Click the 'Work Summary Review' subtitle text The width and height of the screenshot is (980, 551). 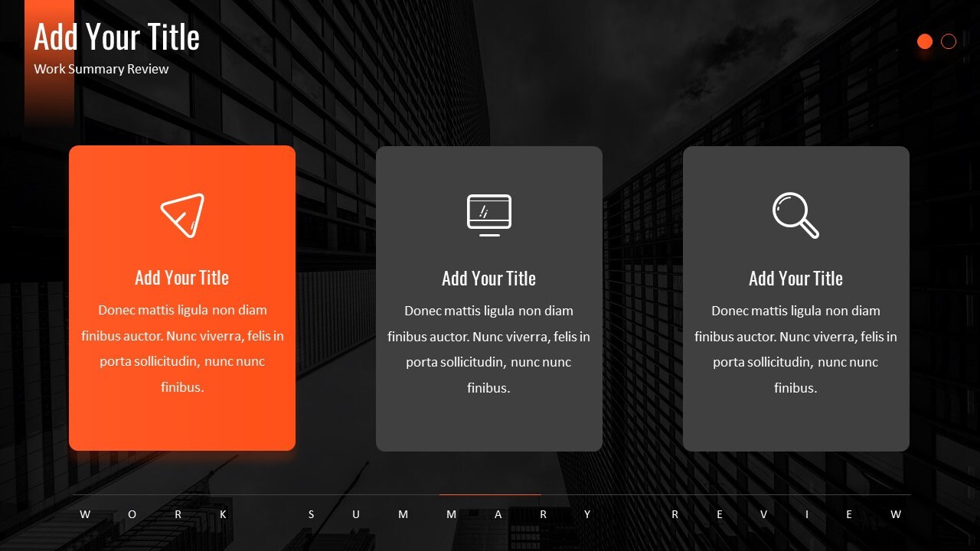point(100,69)
